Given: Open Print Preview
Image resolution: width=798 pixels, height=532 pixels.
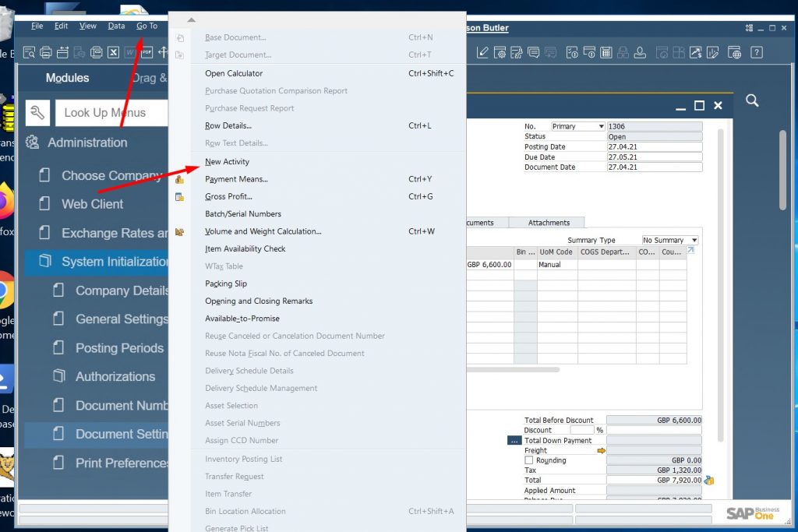Looking at the screenshot, I should (x=28, y=52).
